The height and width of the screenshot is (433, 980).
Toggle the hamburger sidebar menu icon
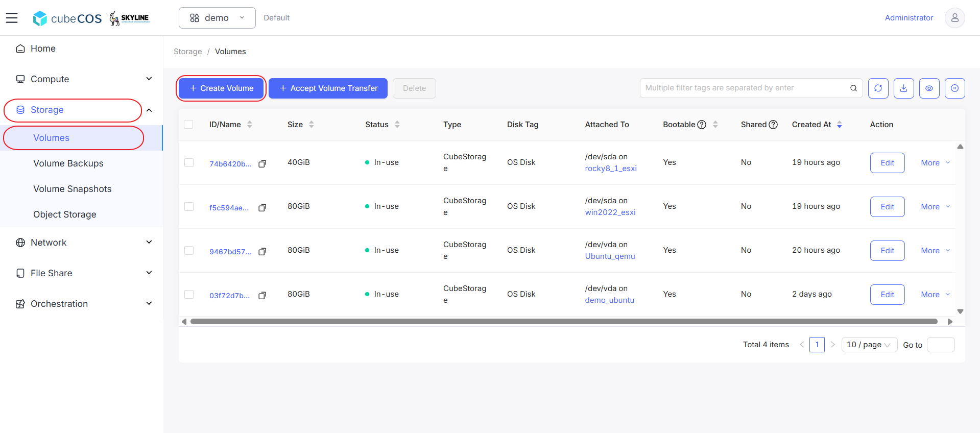click(x=12, y=18)
